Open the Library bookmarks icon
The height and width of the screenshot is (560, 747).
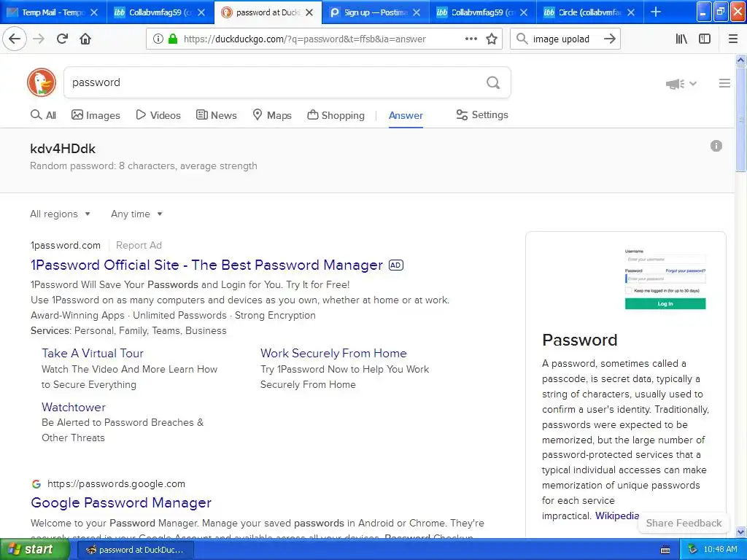(x=681, y=39)
